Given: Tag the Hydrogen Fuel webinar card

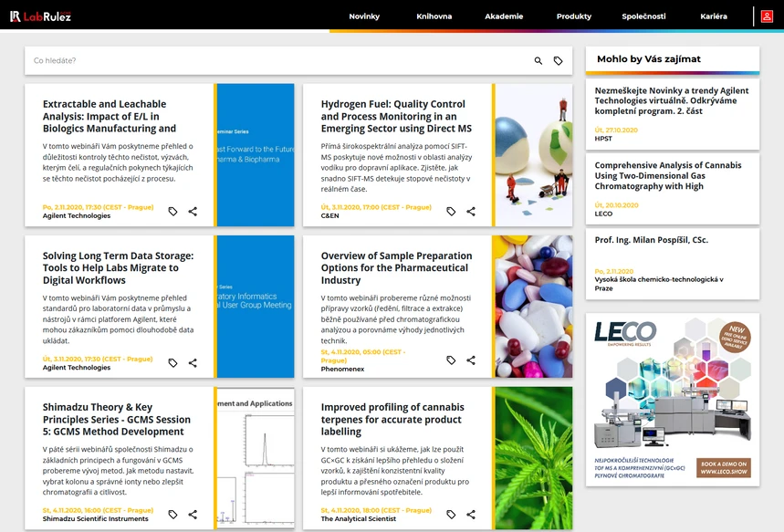Looking at the screenshot, I should (x=451, y=212).
